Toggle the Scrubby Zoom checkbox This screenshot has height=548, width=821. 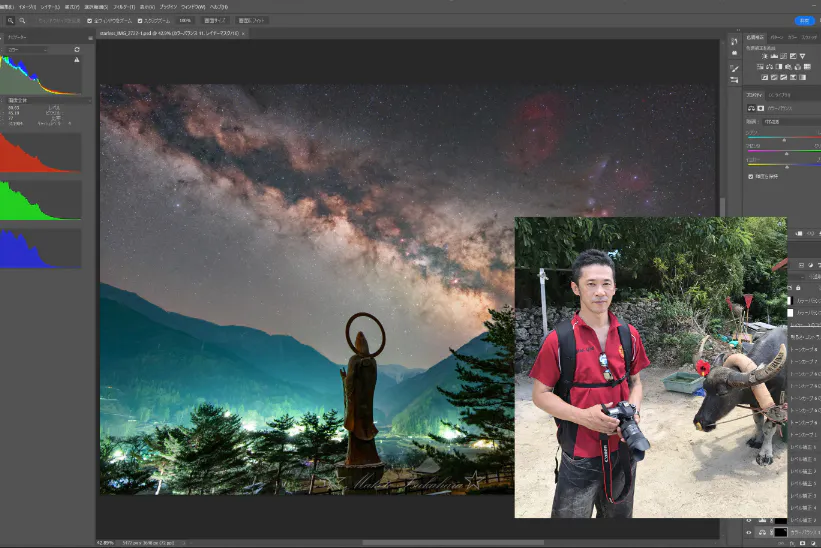coord(140,20)
